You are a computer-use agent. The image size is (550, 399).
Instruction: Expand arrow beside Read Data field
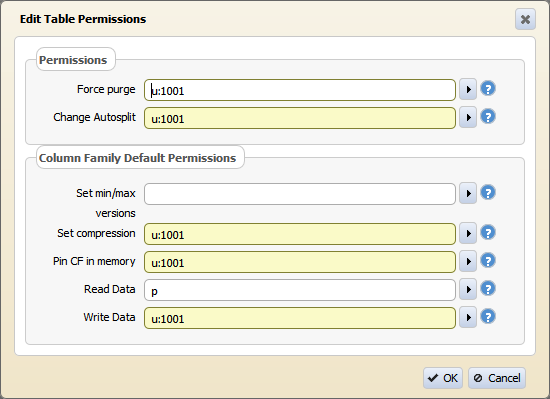coord(468,289)
